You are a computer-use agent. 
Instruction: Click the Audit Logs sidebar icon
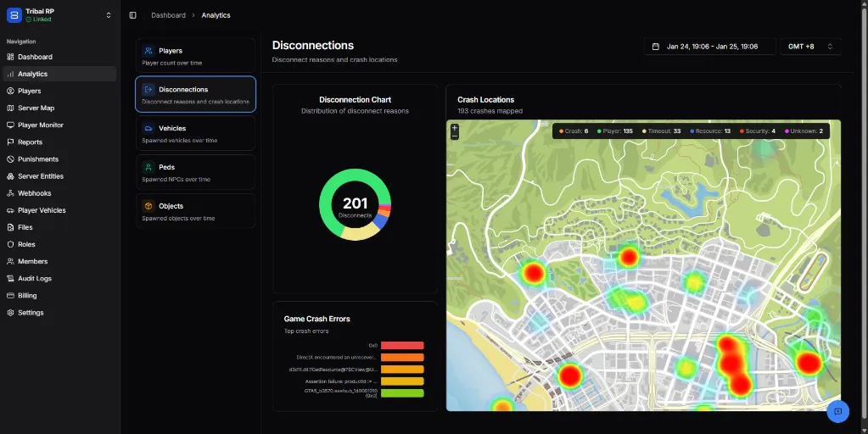[10, 279]
